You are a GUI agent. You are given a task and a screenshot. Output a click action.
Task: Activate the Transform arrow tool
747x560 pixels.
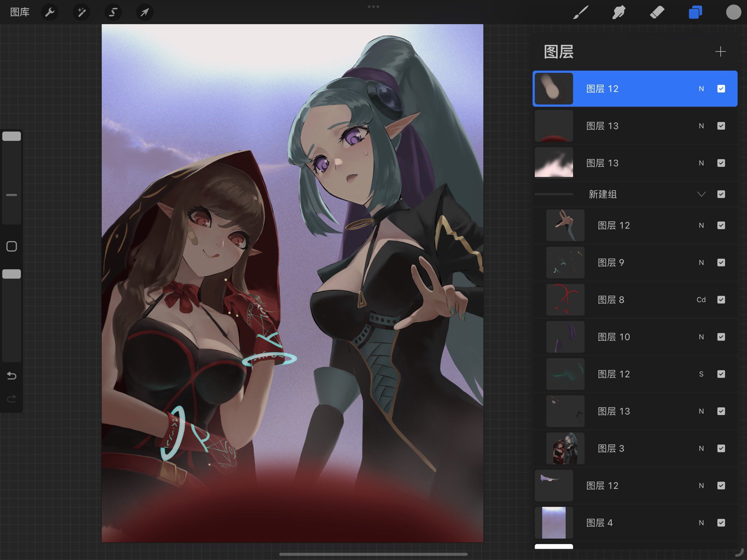pos(145,12)
